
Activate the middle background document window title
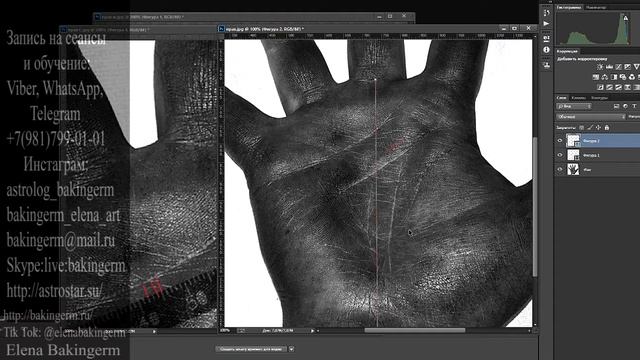click(x=137, y=30)
